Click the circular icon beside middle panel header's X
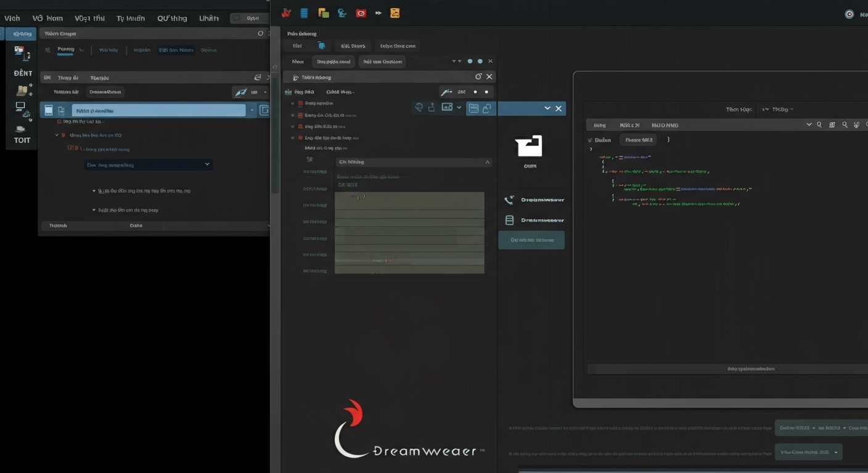 [478, 76]
